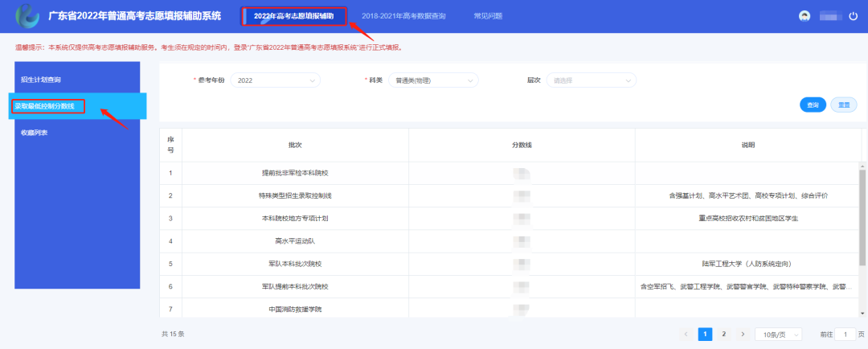868x349 pixels.
Task: Click the 共 15 条 total count
Action: 173,334
